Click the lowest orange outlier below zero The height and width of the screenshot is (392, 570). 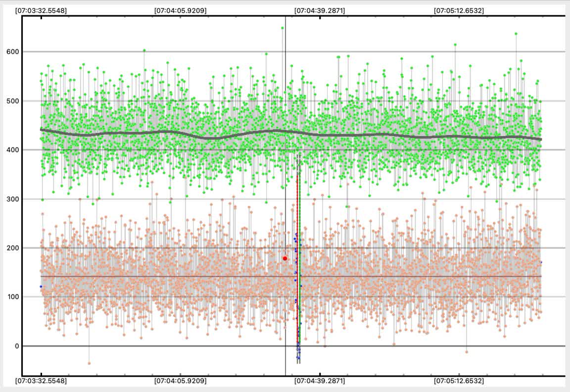tap(89, 363)
